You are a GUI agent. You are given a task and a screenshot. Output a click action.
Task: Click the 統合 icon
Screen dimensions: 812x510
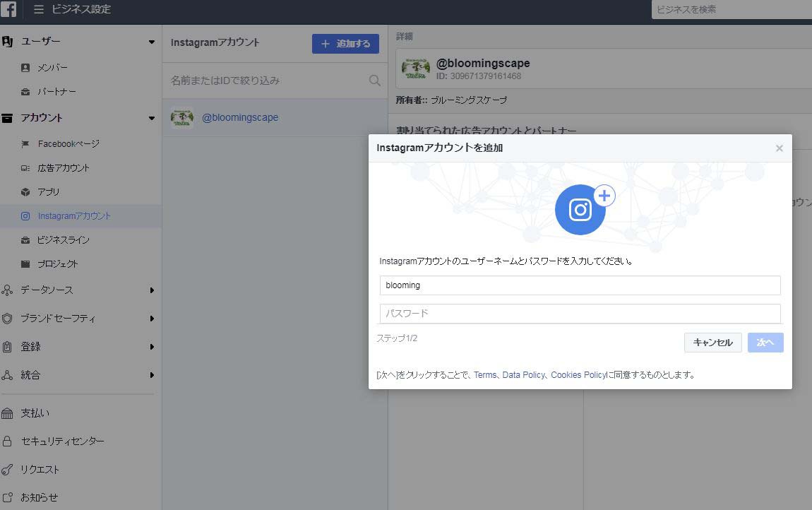pyautogui.click(x=7, y=375)
